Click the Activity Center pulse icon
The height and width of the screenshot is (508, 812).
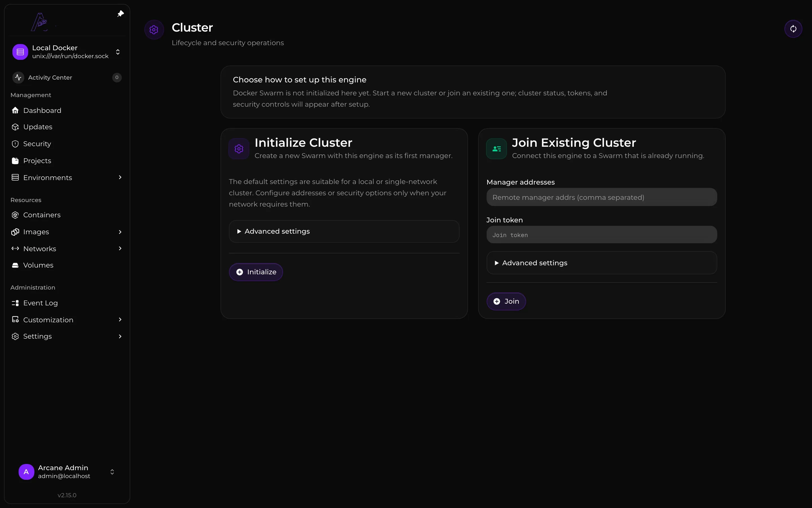click(x=18, y=77)
